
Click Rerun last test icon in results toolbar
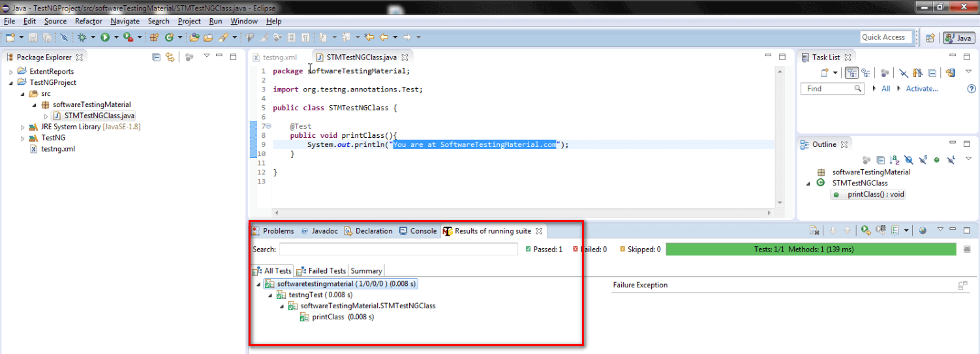tap(866, 231)
